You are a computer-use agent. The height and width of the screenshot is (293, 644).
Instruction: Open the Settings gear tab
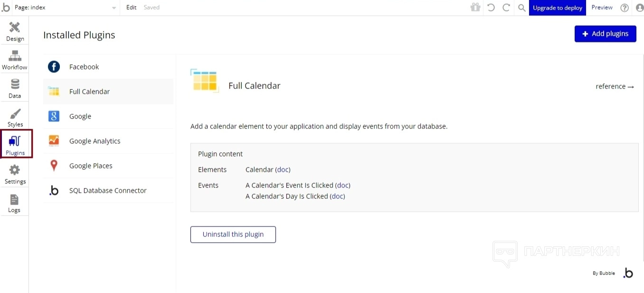(15, 174)
